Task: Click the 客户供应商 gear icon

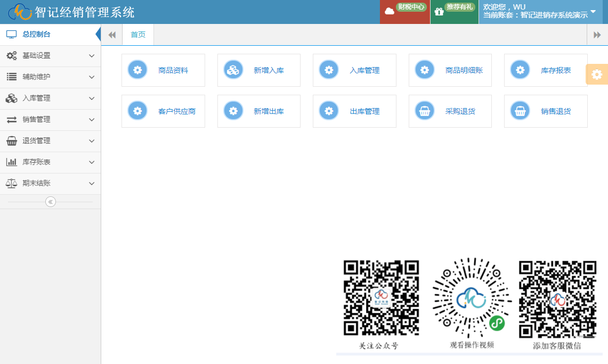Action: tap(137, 111)
